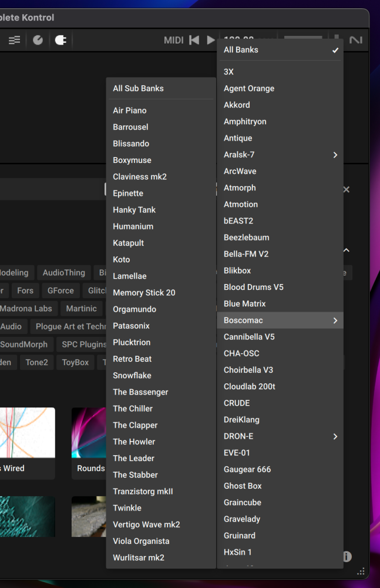This screenshot has height=588, width=380.
Task: Click the Fors vendor tag
Action: click(25, 290)
